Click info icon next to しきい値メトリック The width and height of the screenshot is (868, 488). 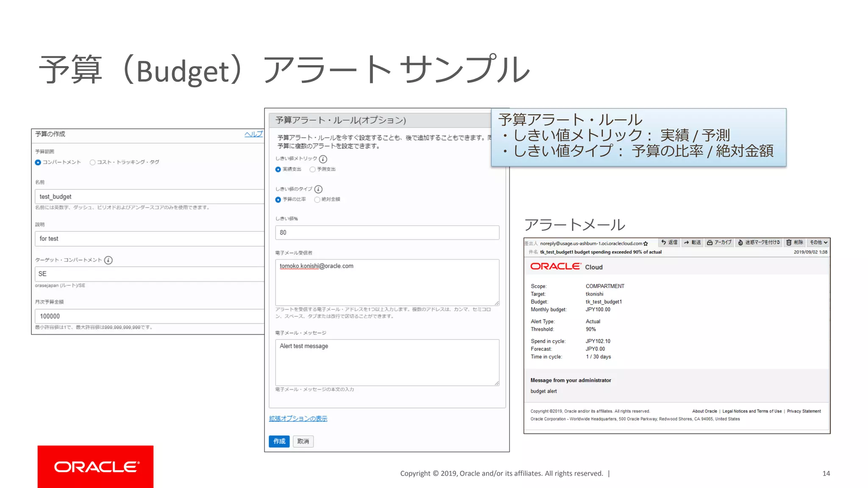(x=323, y=159)
